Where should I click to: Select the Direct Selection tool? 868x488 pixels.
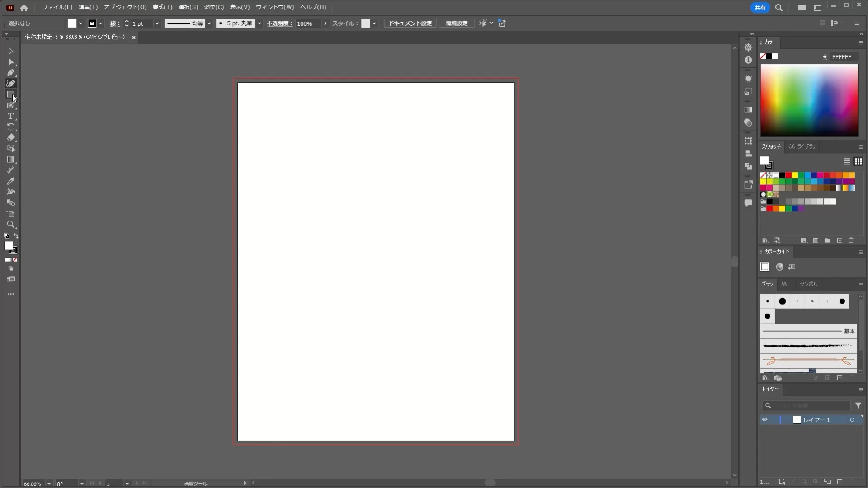tap(11, 62)
